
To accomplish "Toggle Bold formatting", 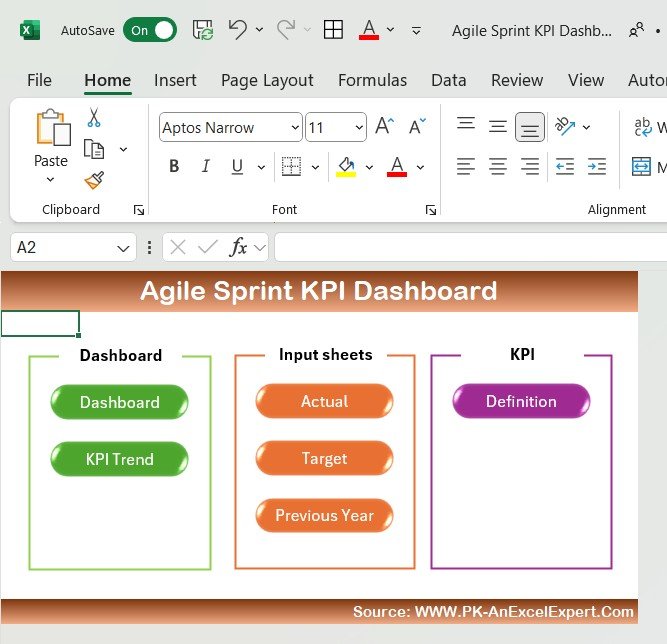I will pyautogui.click(x=174, y=166).
